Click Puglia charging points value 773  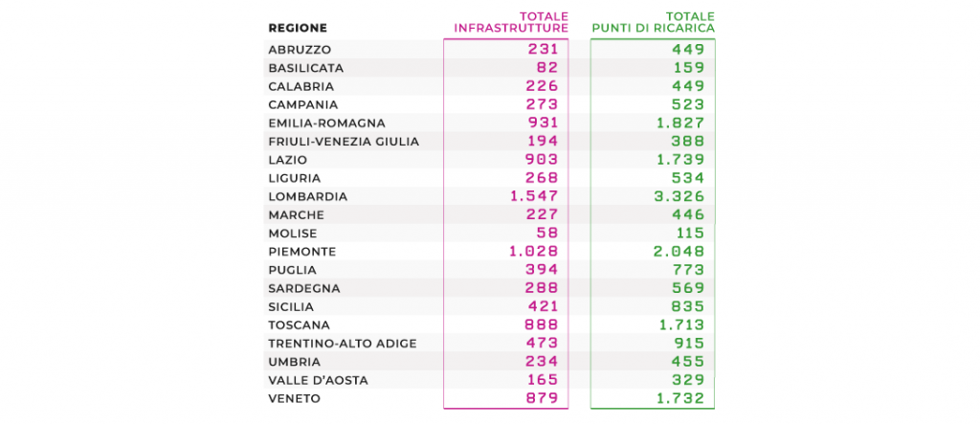point(687,270)
